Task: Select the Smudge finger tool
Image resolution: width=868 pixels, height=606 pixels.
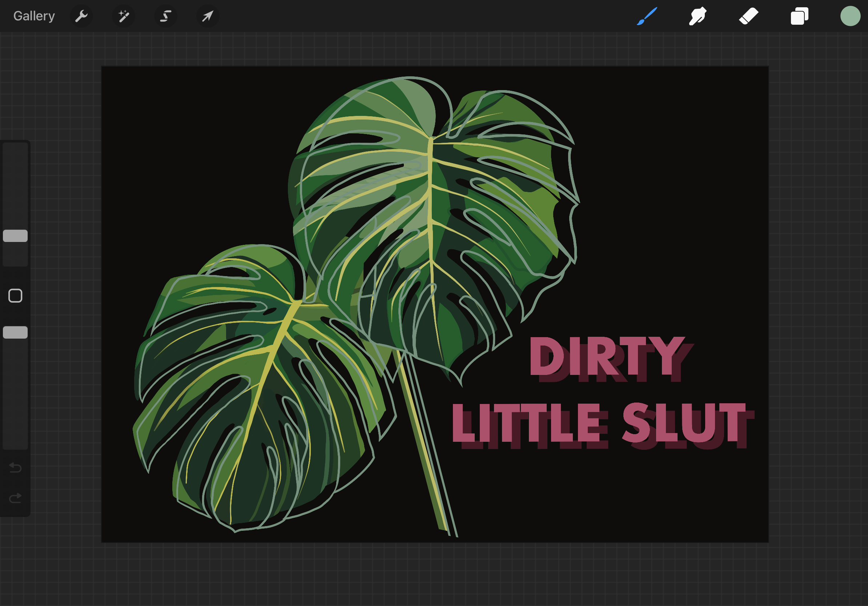Action: [698, 16]
